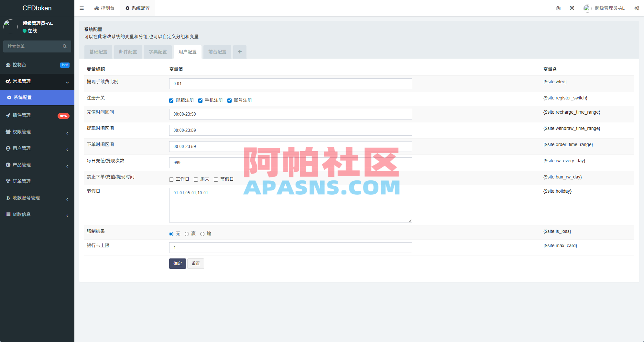The width and height of the screenshot is (644, 342).
Task: Switch to the 基础配置 tab
Action: 98,52
